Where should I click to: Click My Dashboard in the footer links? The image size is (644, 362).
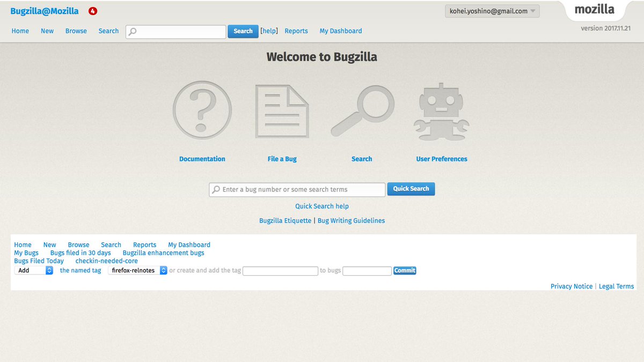(x=189, y=245)
